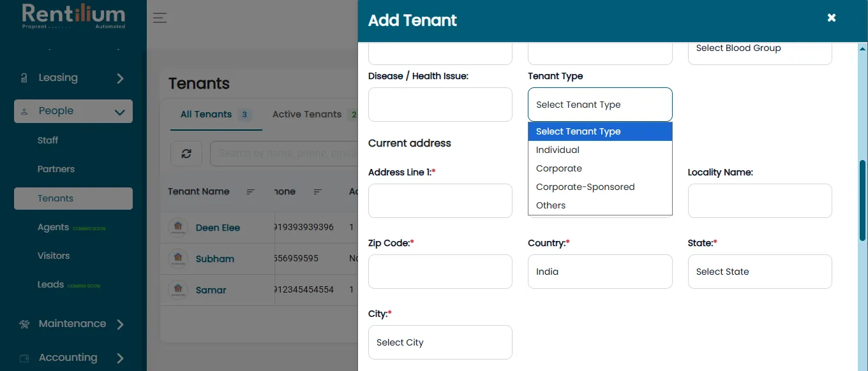The height and width of the screenshot is (371, 868).
Task: Click Deen Elee's avatar icon
Action: (178, 227)
